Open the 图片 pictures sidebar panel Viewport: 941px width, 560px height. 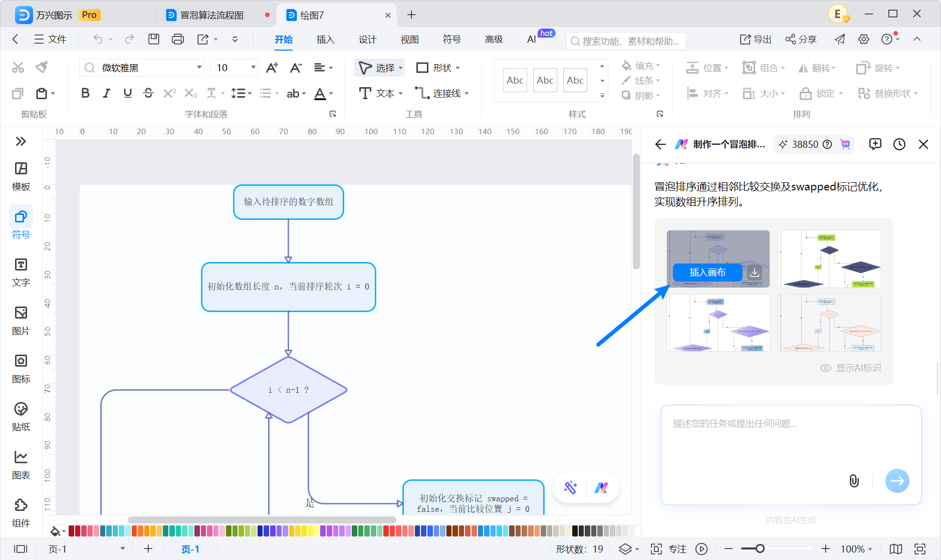click(x=21, y=321)
